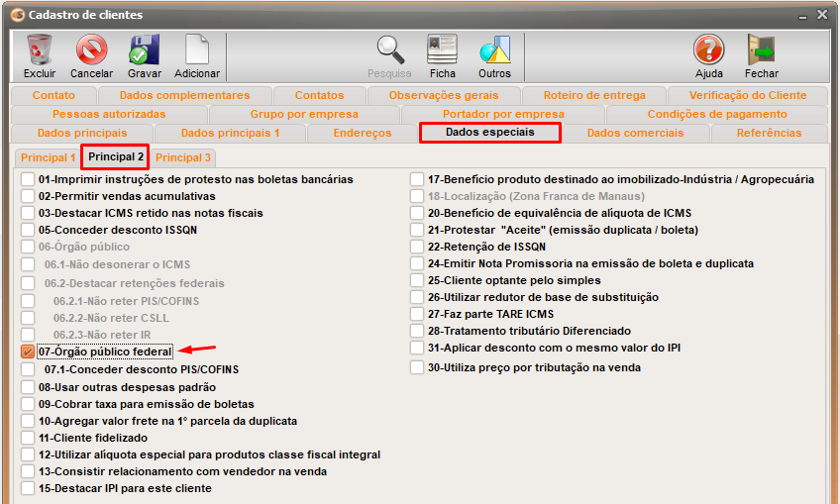Close the form using the Fechar icon
Screen dimensions: 840x504
point(761,50)
